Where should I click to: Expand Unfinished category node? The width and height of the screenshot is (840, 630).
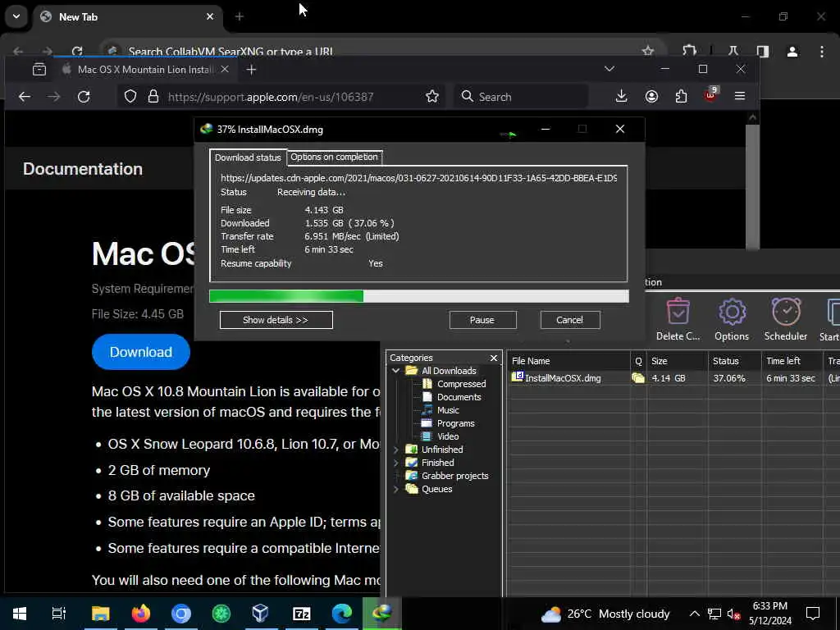coord(396,450)
